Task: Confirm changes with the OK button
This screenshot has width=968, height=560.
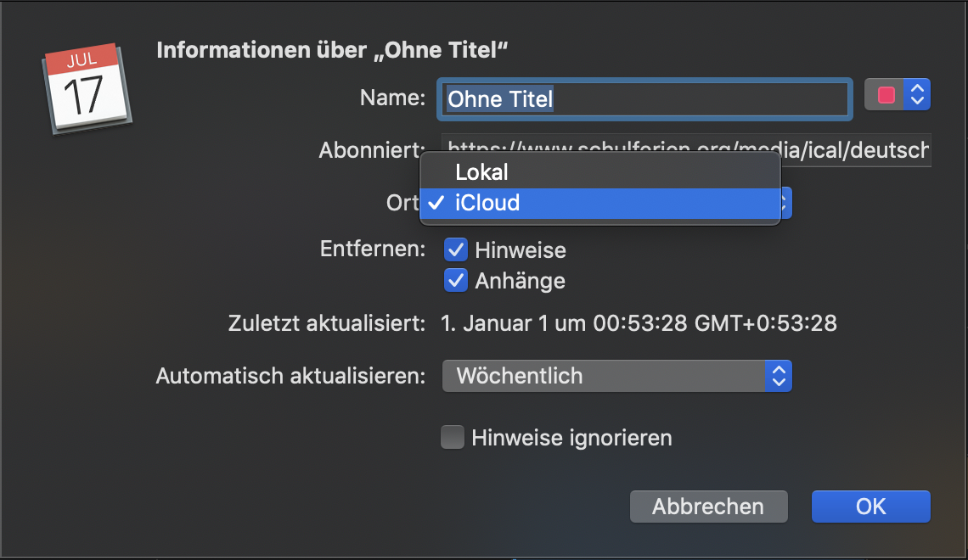Action: (x=870, y=507)
